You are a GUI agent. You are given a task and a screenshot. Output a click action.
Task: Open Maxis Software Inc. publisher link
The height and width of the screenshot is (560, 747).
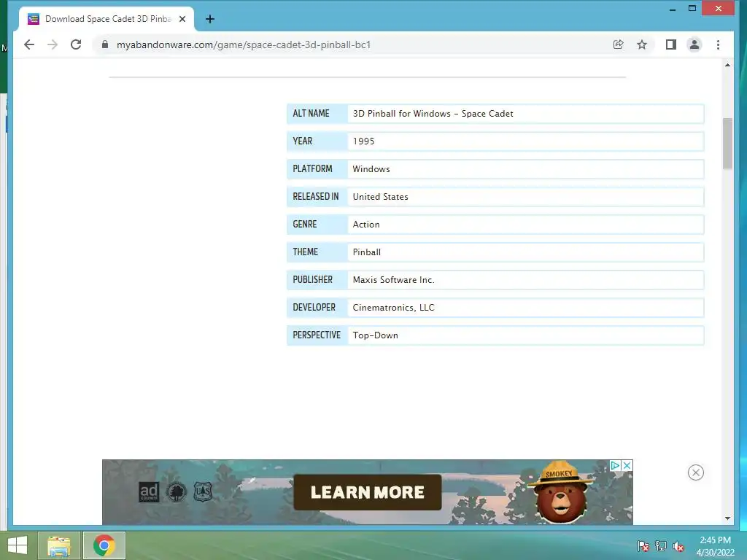(x=393, y=280)
